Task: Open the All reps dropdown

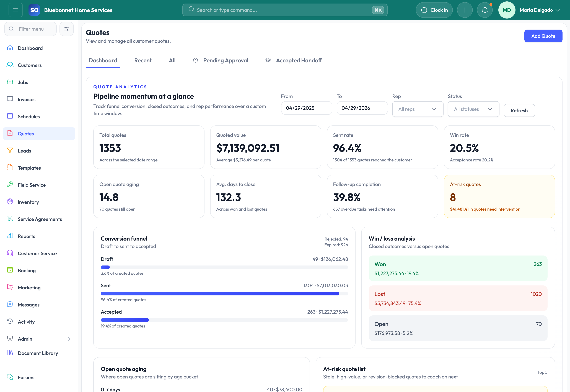Action: (418, 109)
